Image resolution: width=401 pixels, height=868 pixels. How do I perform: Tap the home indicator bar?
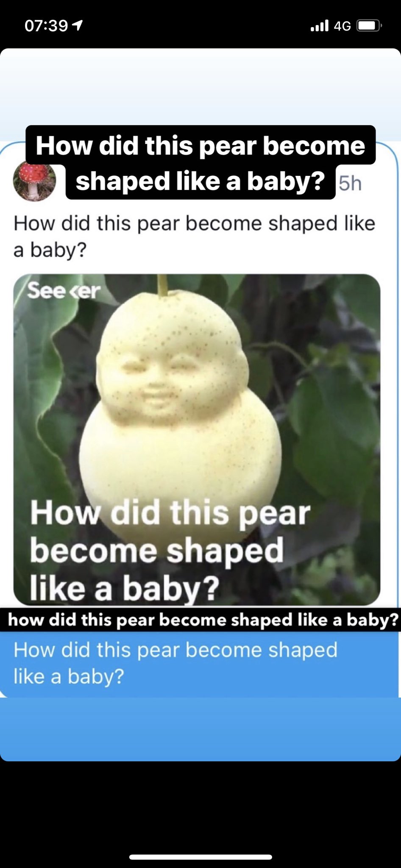click(200, 857)
